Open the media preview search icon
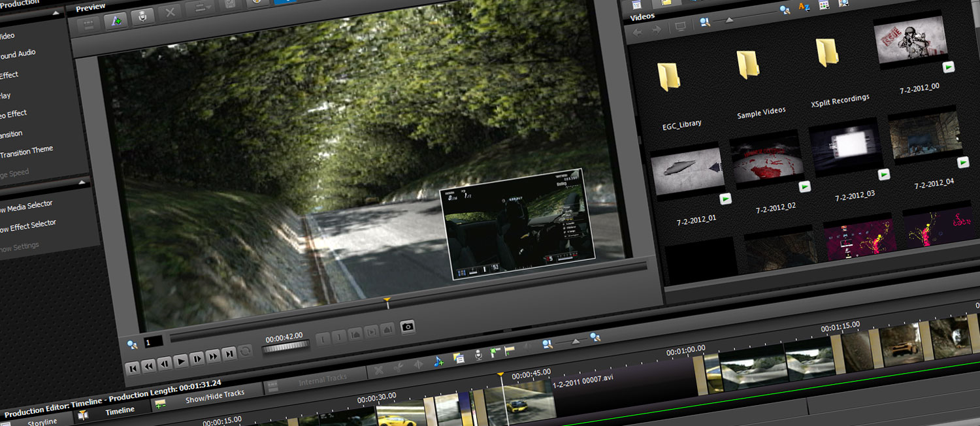The width and height of the screenshot is (980, 426). click(843, 3)
